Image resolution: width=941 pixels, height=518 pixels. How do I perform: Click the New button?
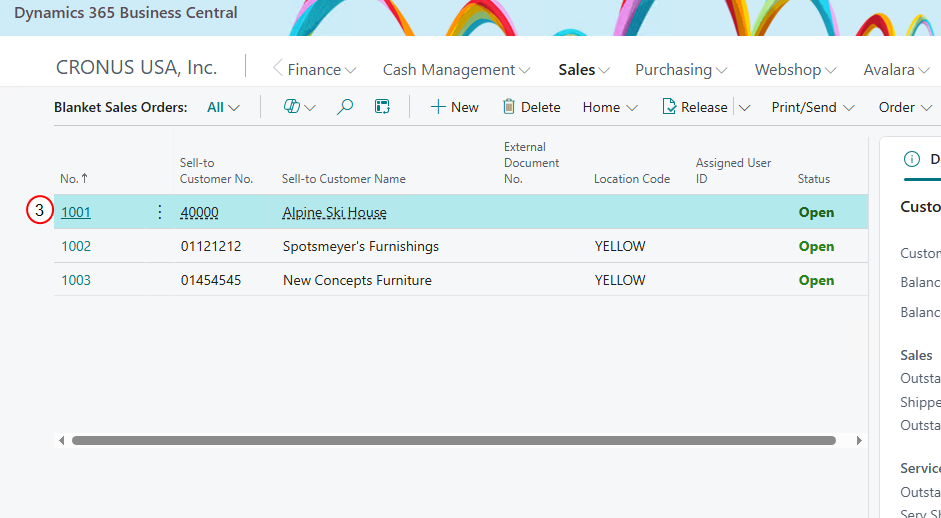[x=455, y=107]
